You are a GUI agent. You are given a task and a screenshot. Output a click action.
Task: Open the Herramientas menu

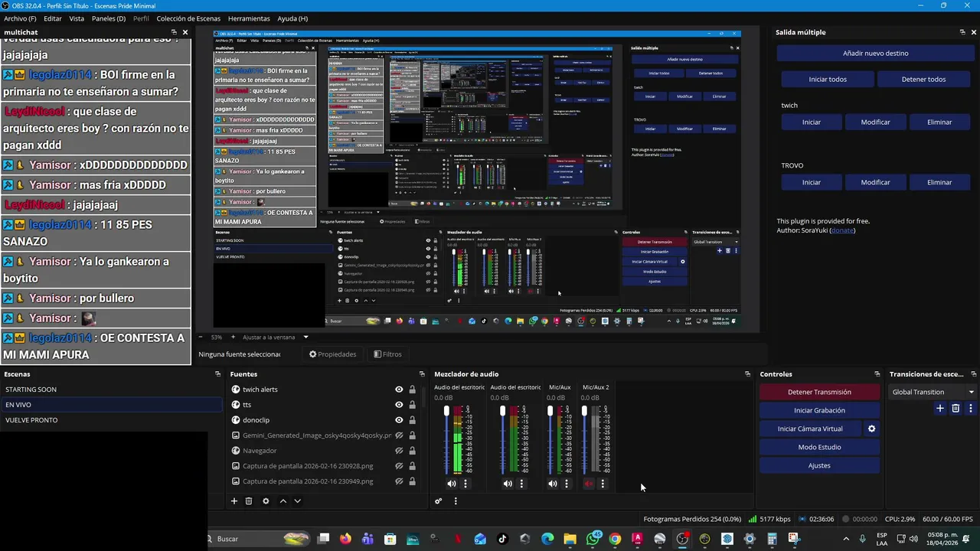click(x=249, y=18)
